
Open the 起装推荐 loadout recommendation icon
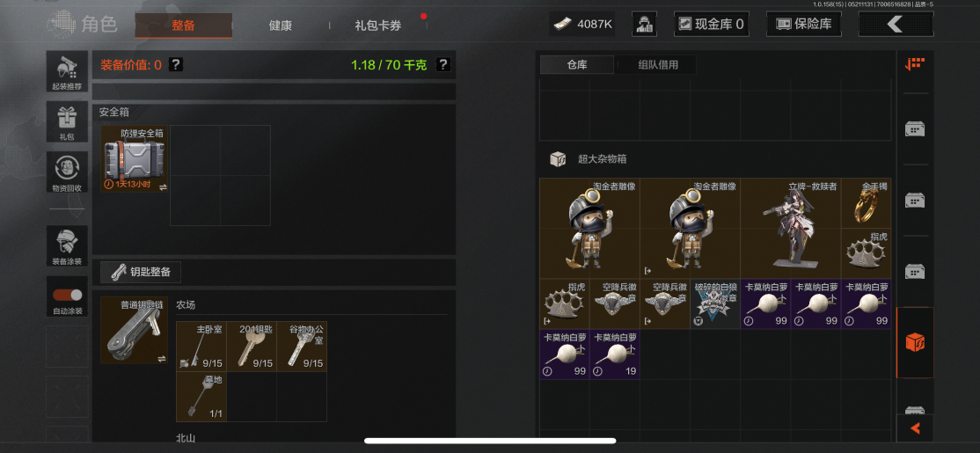pos(67,71)
